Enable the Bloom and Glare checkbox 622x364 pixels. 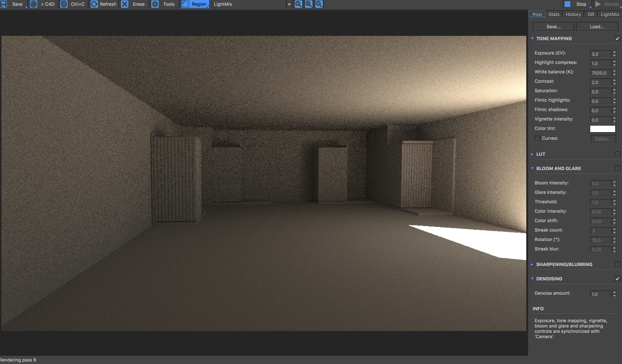(x=617, y=168)
